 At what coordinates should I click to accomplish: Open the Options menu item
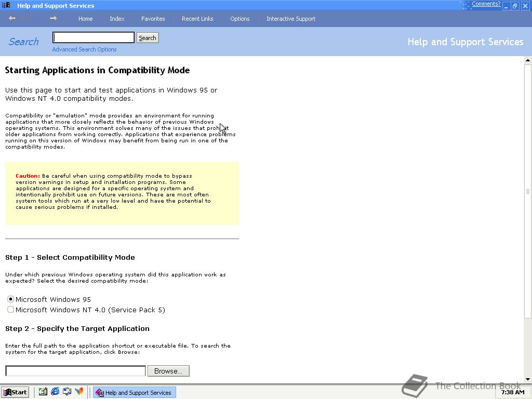[x=240, y=19]
